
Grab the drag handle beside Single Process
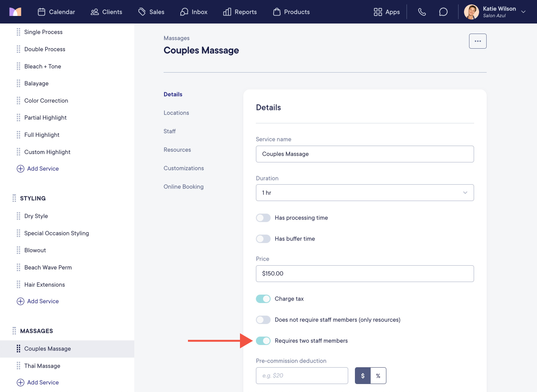click(x=18, y=32)
